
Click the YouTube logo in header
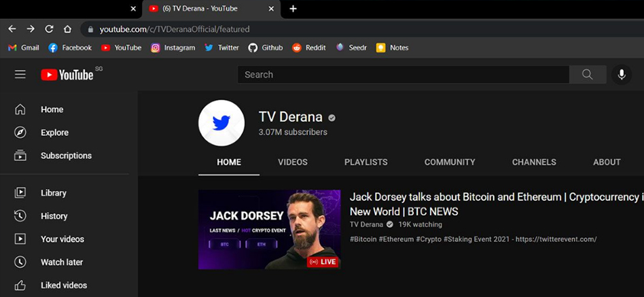point(67,75)
